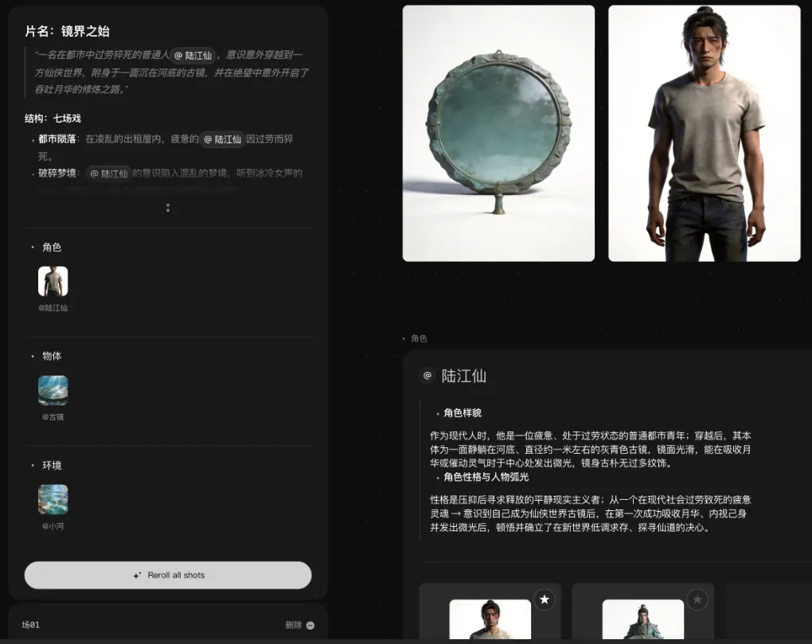
Task: Select the modern-clothes character variant thumbnail
Action: click(x=490, y=619)
